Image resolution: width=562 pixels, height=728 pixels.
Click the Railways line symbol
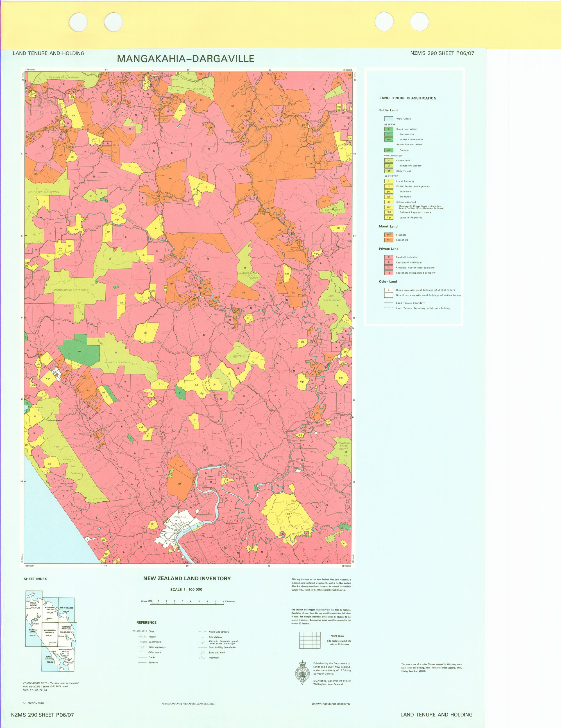click(x=142, y=663)
